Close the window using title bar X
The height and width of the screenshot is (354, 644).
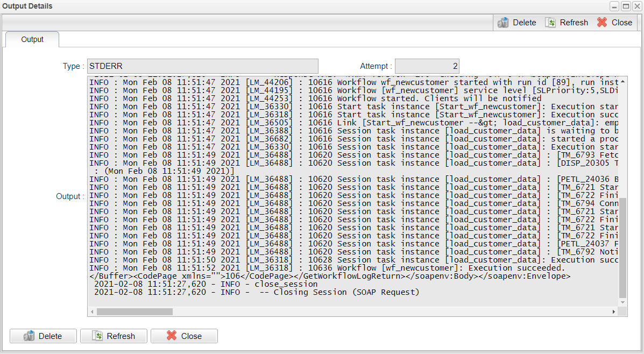[637, 6]
